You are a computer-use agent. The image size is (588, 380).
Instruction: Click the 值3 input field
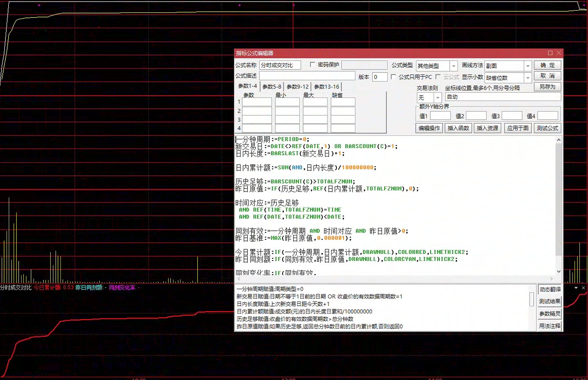coord(512,116)
